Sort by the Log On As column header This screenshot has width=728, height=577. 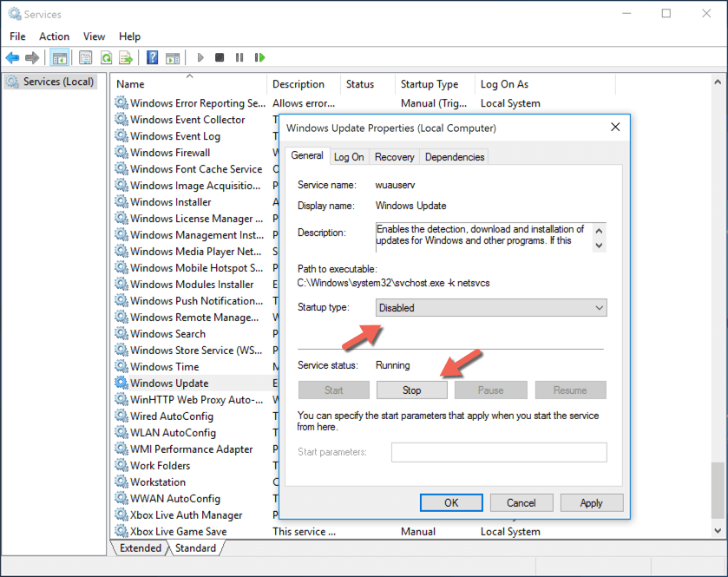(545, 84)
